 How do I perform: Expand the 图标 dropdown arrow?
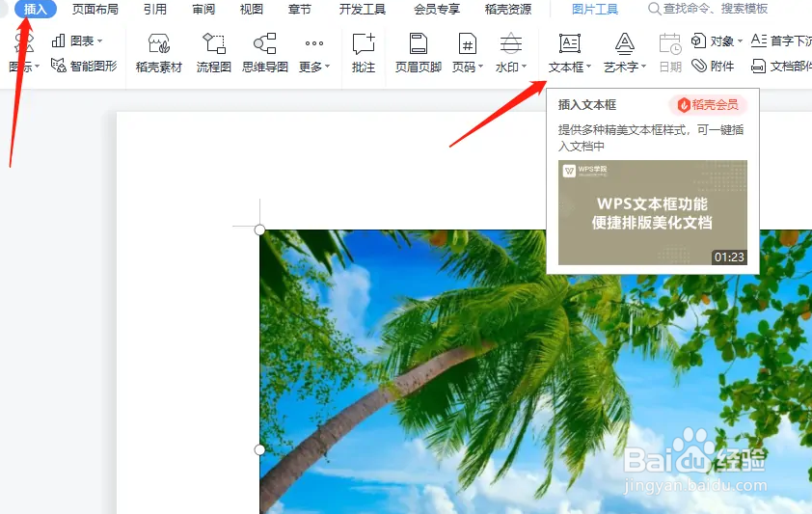coord(37,67)
